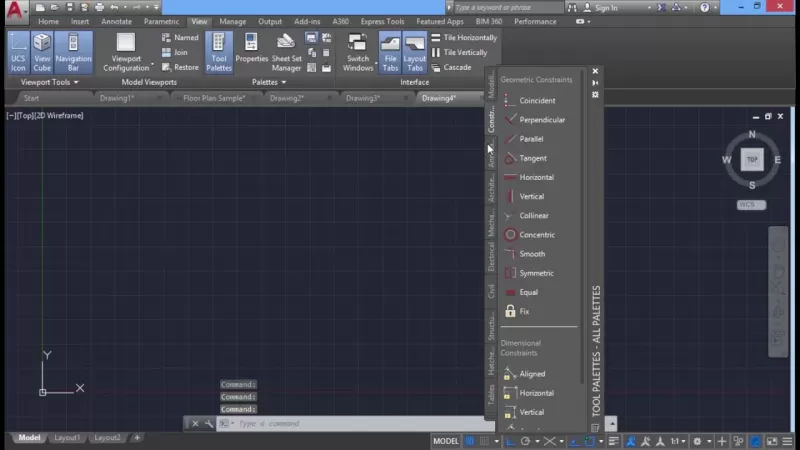Open the Sheet Set Manager
The image size is (800, 450).
coord(286,53)
